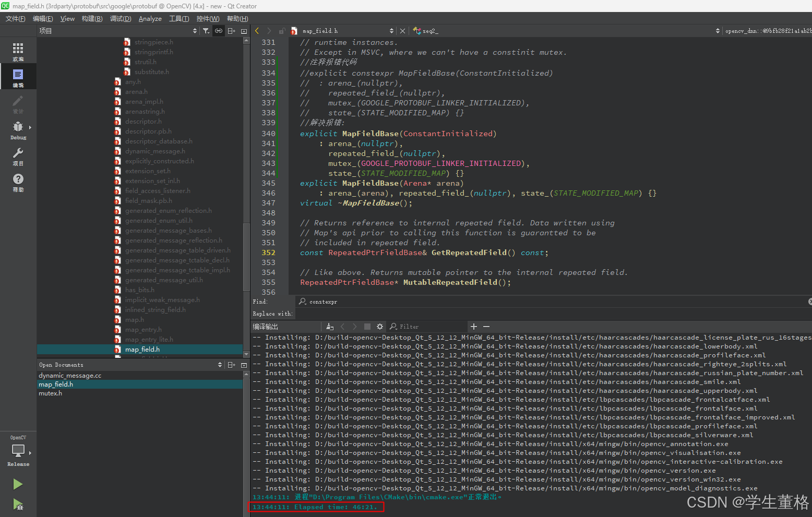The image size is (812, 517).
Task: Open the View menu
Action: pyautogui.click(x=68, y=18)
